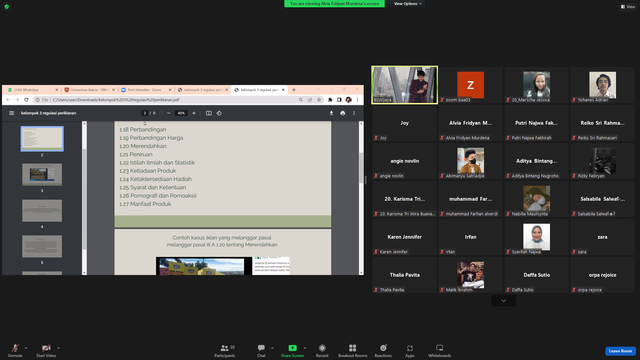Zoom out the PDF with minus button
The height and width of the screenshot is (360, 640).
169,113
